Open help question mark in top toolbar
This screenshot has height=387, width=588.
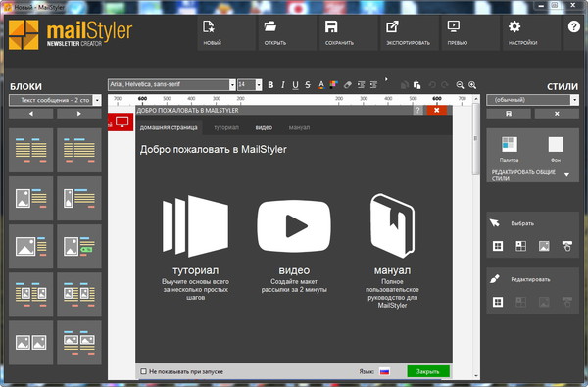click(x=573, y=26)
